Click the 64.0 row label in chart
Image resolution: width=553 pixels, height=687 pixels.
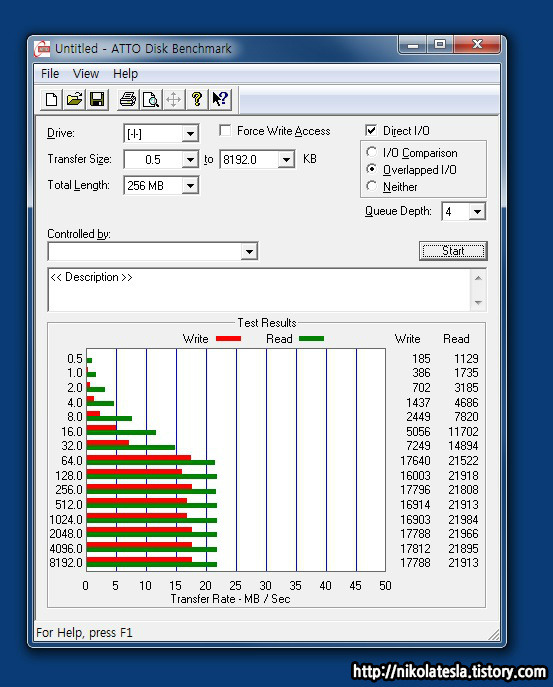(72, 461)
